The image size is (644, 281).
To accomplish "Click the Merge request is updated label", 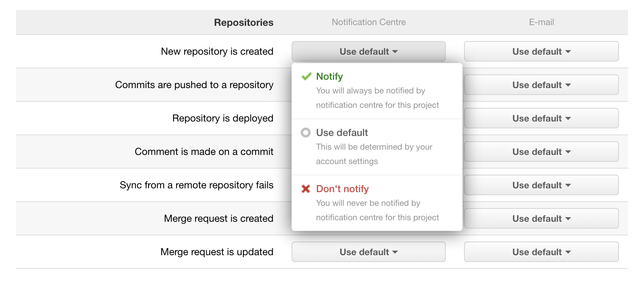I will [217, 252].
